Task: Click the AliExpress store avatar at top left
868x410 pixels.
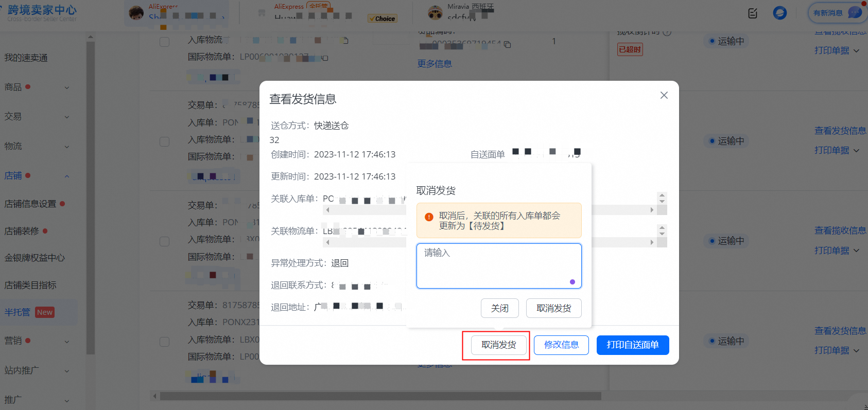Action: pyautogui.click(x=136, y=13)
